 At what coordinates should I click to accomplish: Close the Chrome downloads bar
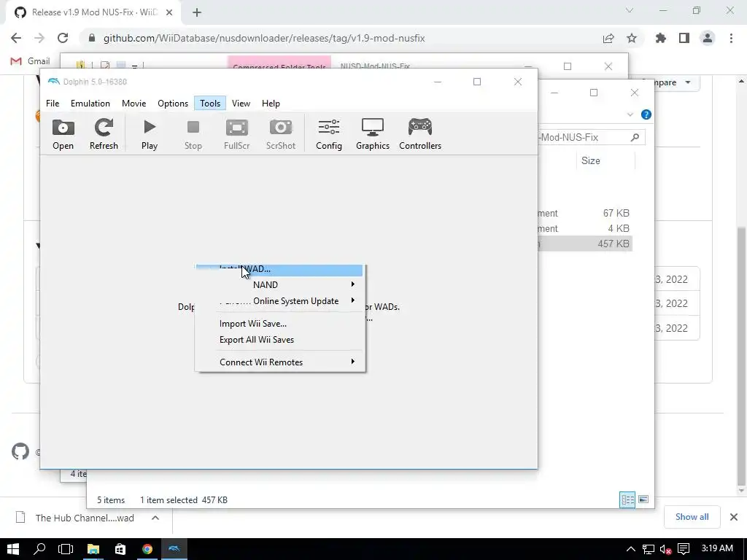[x=734, y=517]
